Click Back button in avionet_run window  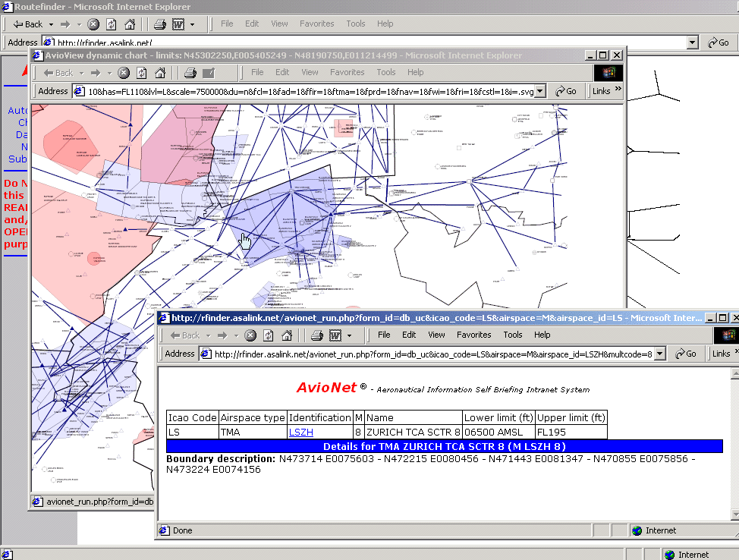[185, 335]
